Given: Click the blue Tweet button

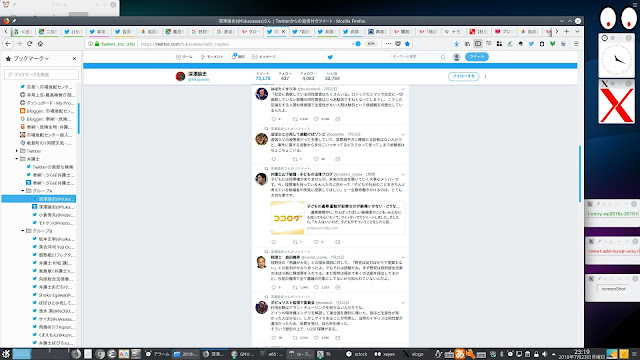Looking at the screenshot, I should (477, 57).
